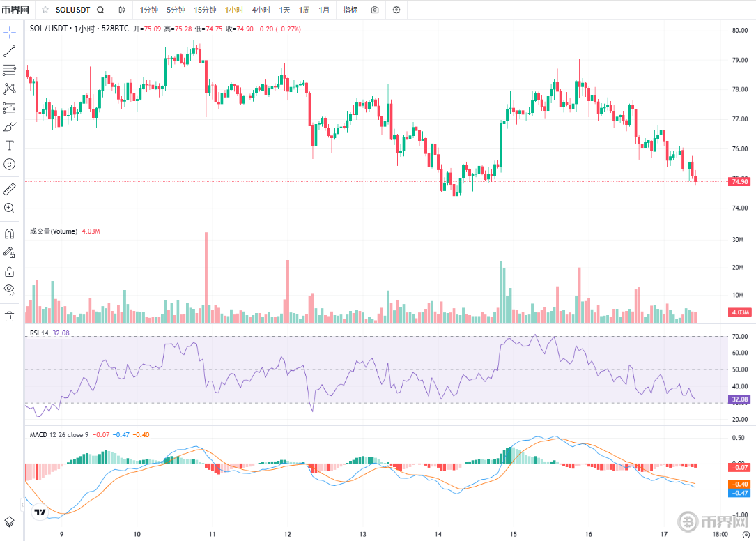Viewport: 756px width, 541px height.
Task: Select the 1小时 timeframe
Action: [234, 10]
